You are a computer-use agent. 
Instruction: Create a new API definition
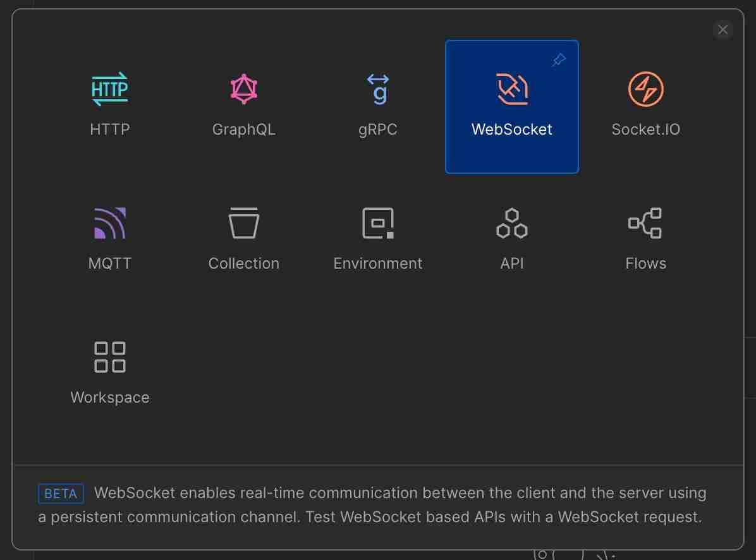coord(512,238)
